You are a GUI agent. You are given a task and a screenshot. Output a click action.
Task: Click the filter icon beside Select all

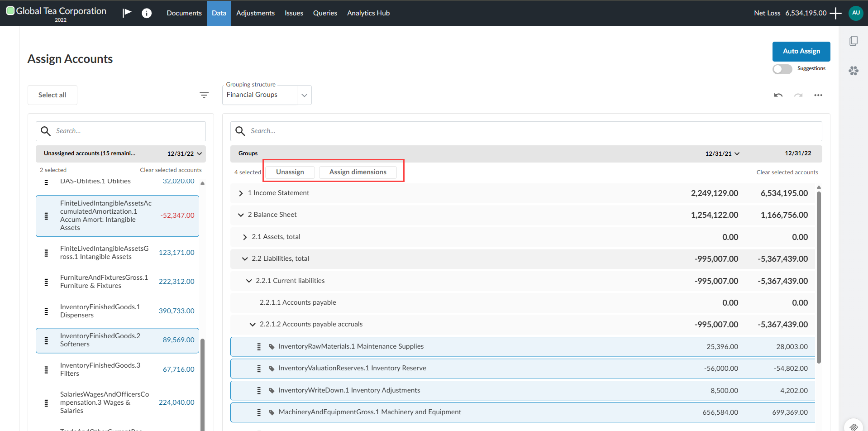[204, 95]
